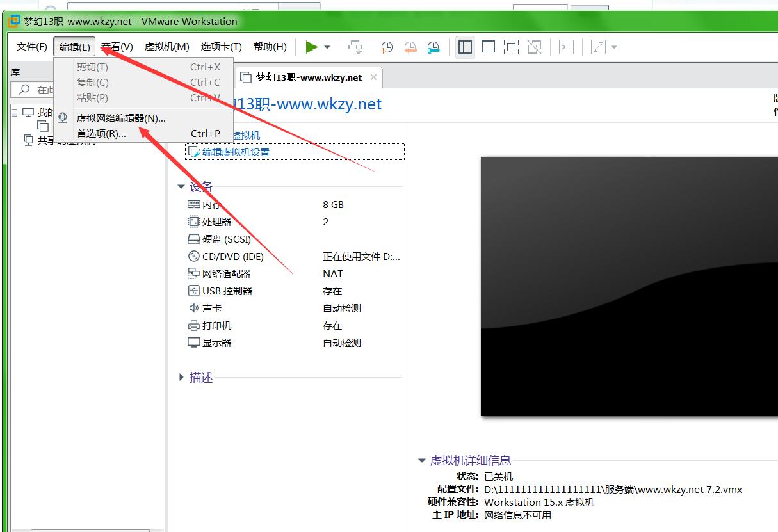
Task: Open the snapshot manager wrench-clock icon
Action: pos(434,47)
